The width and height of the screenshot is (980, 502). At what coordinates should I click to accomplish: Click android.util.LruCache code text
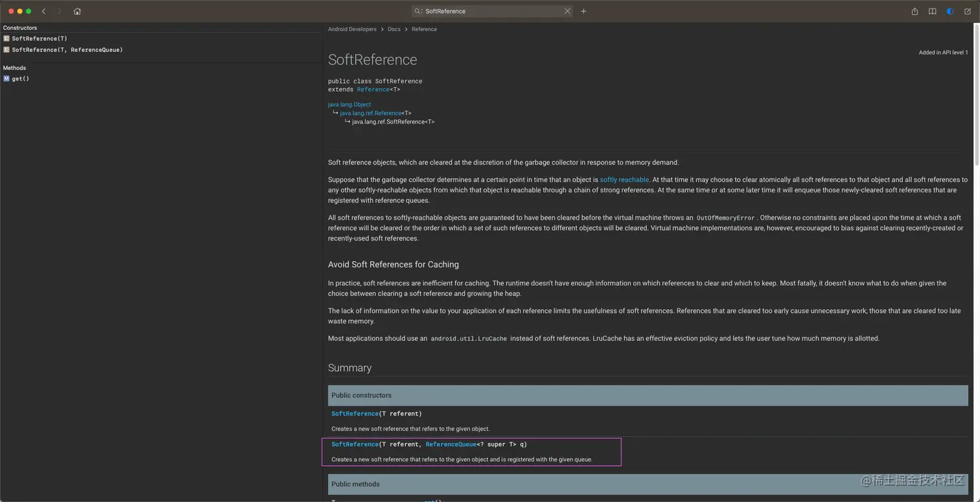[x=469, y=339]
